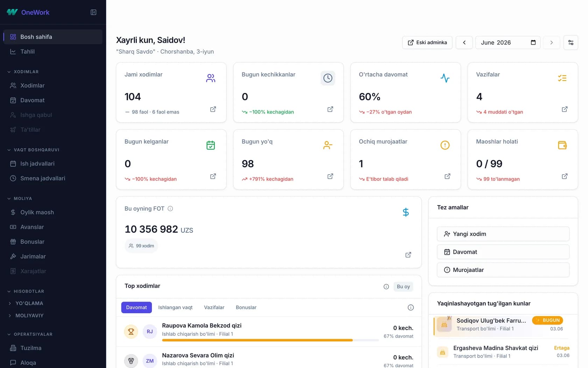The image size is (588, 368).
Task: Switch to Vazifalar tab in Top xodimlar
Action: coord(214,307)
